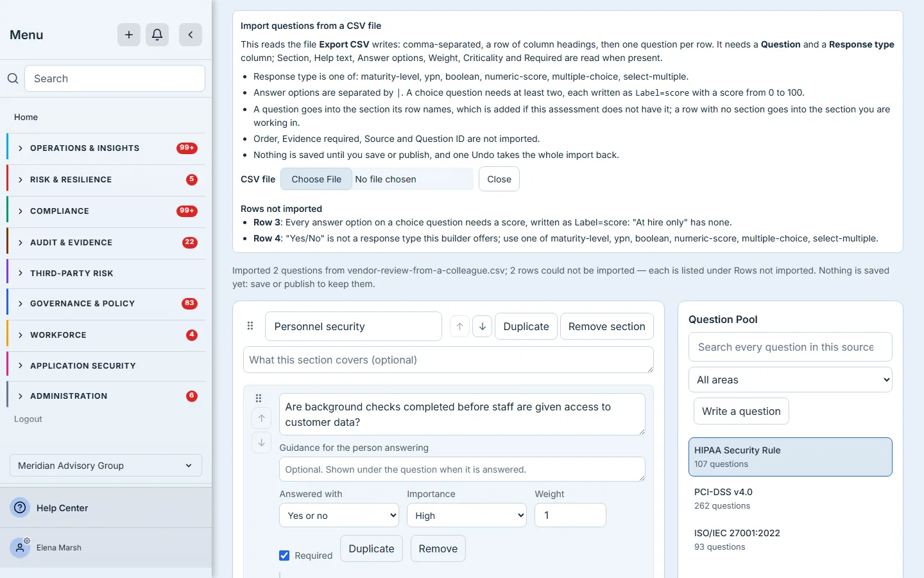This screenshot has height=578, width=924.
Task: Toggle the Required checkbox
Action: click(284, 556)
